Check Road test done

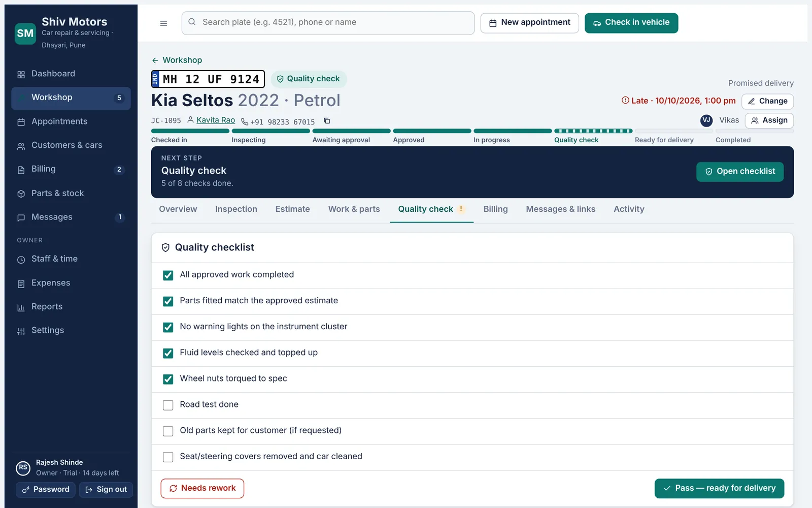168,405
